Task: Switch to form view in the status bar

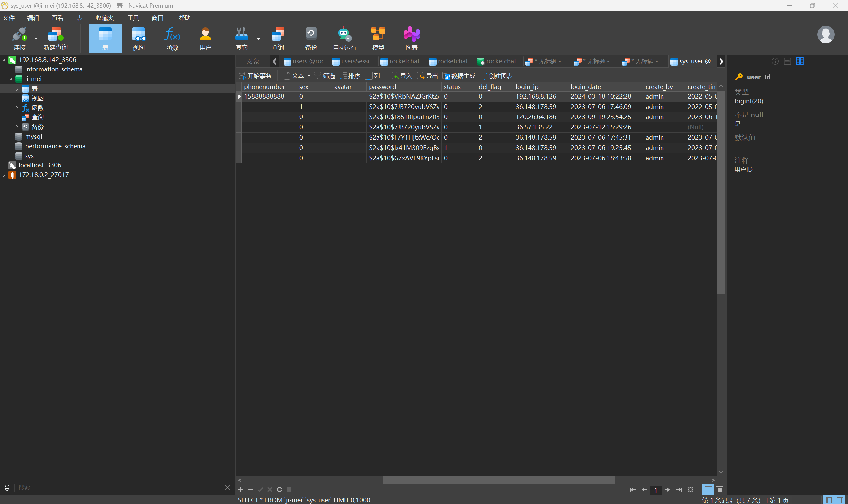Action: [719, 490]
